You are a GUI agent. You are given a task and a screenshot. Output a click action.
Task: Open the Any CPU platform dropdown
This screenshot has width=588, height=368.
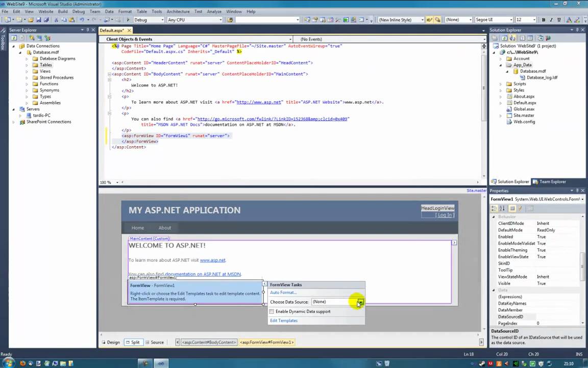pyautogui.click(x=220, y=20)
